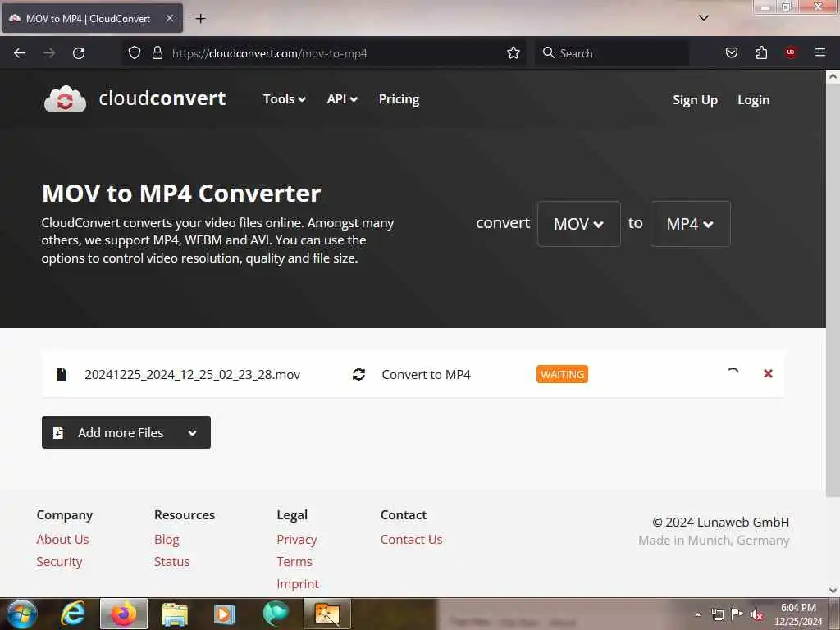Go back using the browser back arrow
The width and height of the screenshot is (840, 630).
point(20,53)
